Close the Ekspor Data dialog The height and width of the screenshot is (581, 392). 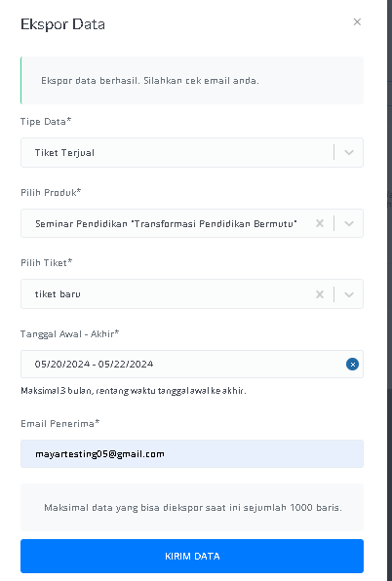(x=357, y=22)
